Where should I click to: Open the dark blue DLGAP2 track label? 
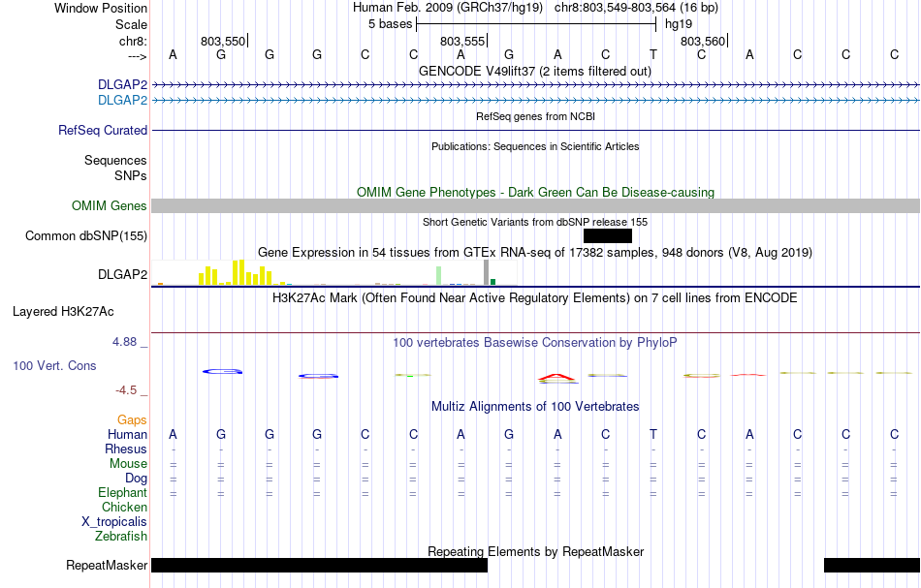click(x=123, y=84)
